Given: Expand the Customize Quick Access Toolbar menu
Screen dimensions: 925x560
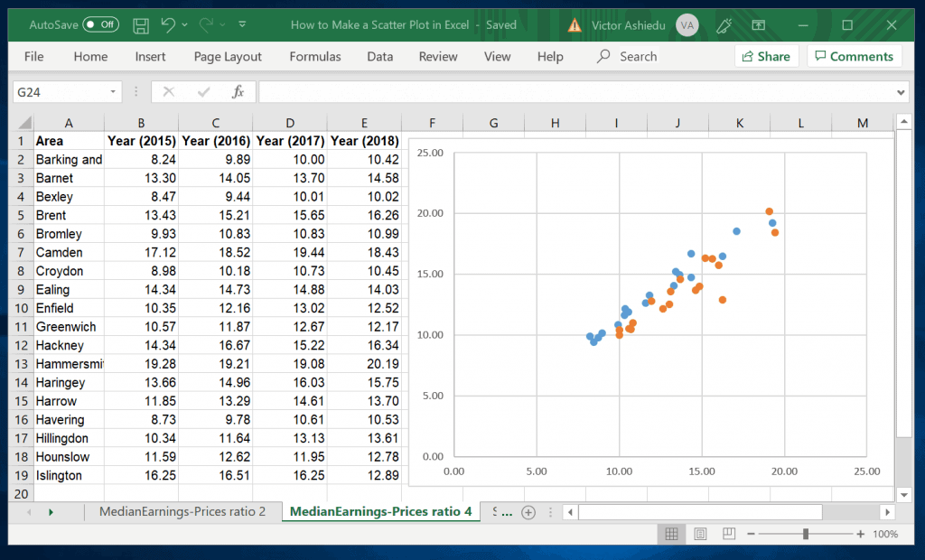Looking at the screenshot, I should (241, 25).
